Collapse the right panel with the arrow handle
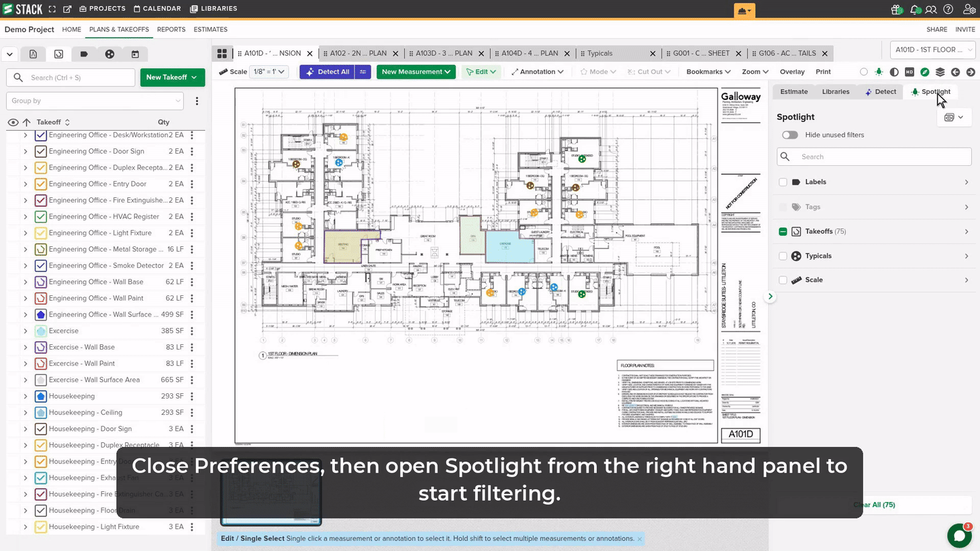 [x=770, y=297]
